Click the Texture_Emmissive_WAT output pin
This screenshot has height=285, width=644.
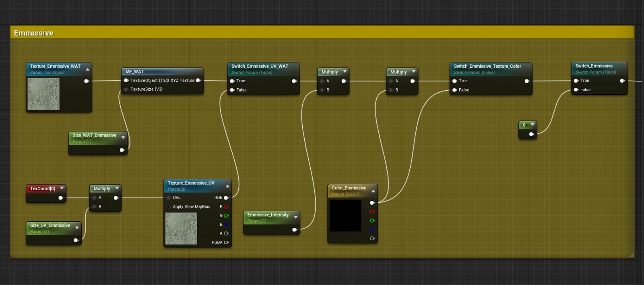pos(86,81)
